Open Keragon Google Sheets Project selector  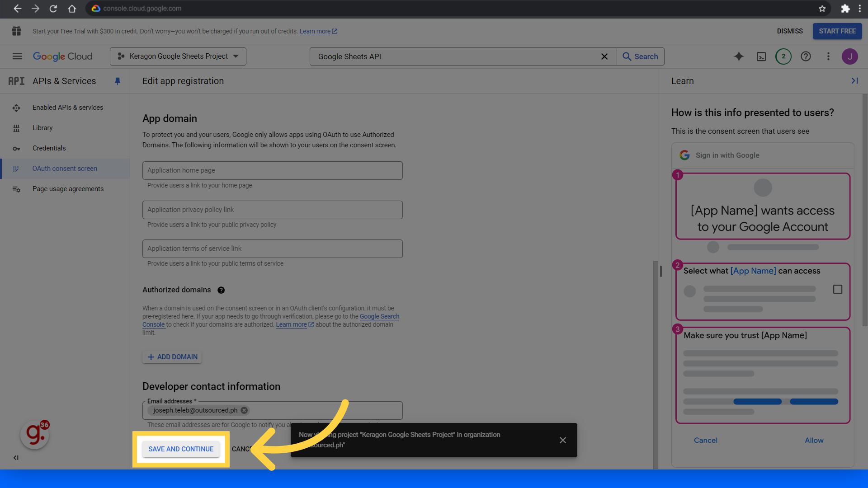(x=178, y=56)
